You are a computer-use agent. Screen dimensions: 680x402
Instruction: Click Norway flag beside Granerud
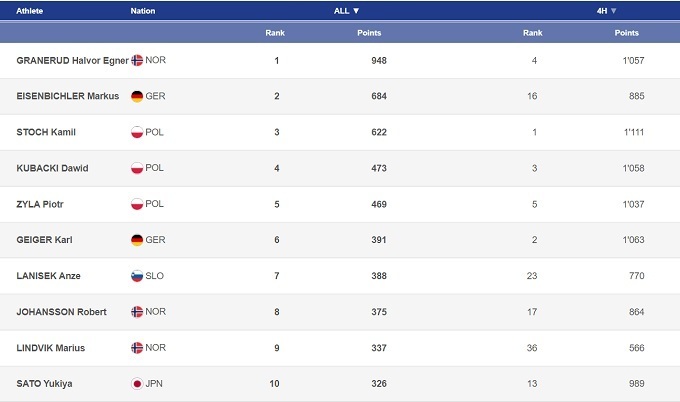137,60
